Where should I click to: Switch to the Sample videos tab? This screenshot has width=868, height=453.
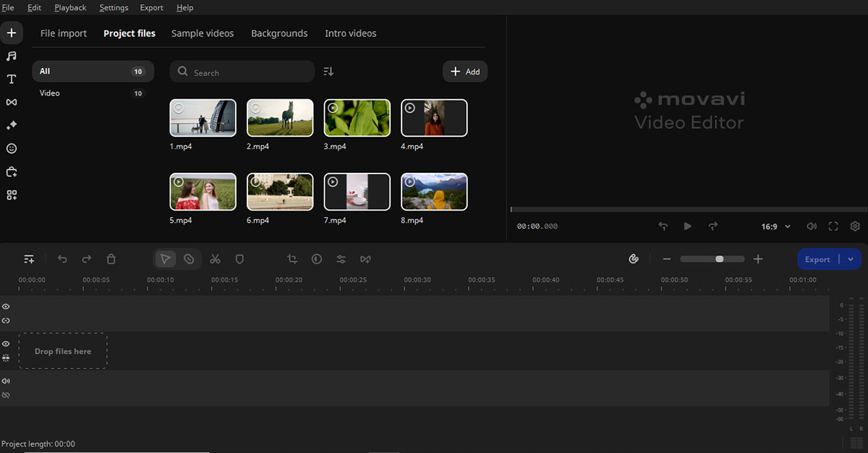[203, 33]
